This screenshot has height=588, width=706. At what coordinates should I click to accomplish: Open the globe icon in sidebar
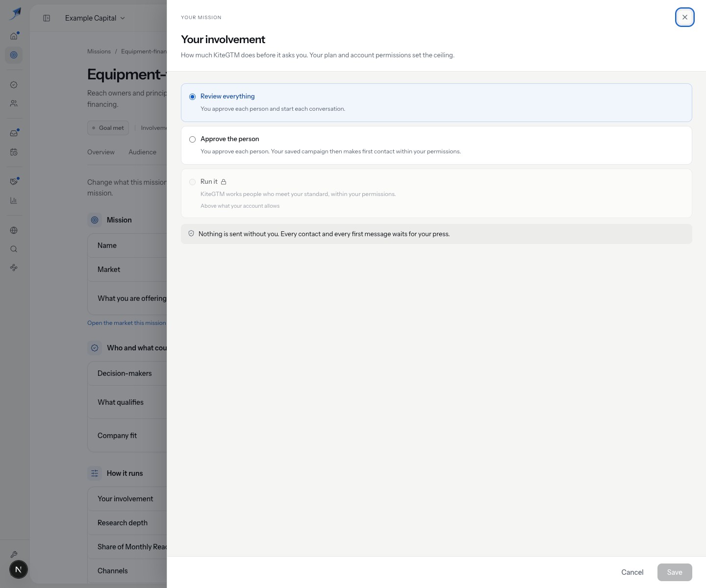tap(14, 230)
